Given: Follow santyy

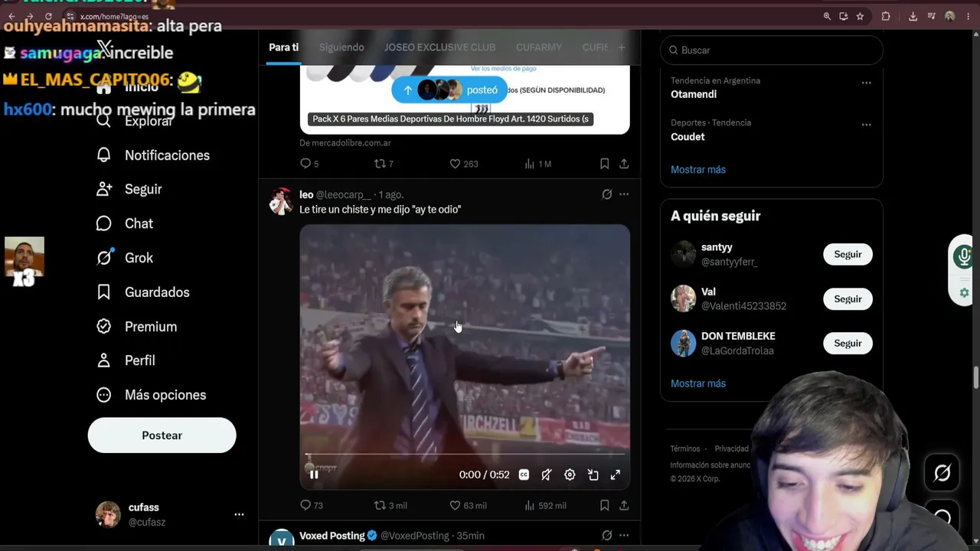Looking at the screenshot, I should (x=848, y=254).
